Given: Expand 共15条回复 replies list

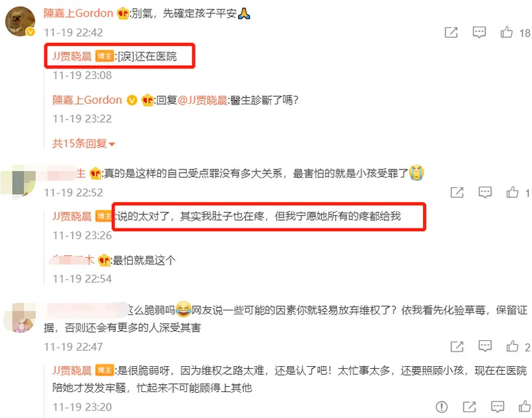Looking at the screenshot, I should coord(84,144).
